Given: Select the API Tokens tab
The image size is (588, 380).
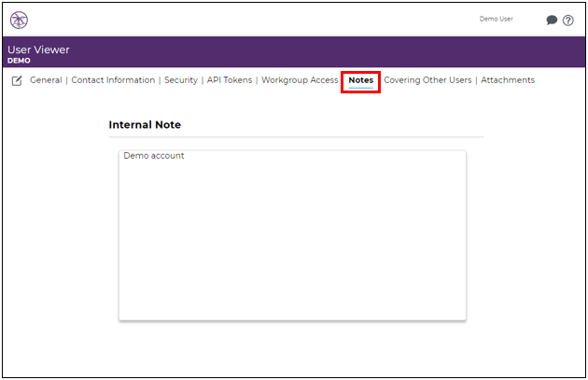Looking at the screenshot, I should coord(230,80).
